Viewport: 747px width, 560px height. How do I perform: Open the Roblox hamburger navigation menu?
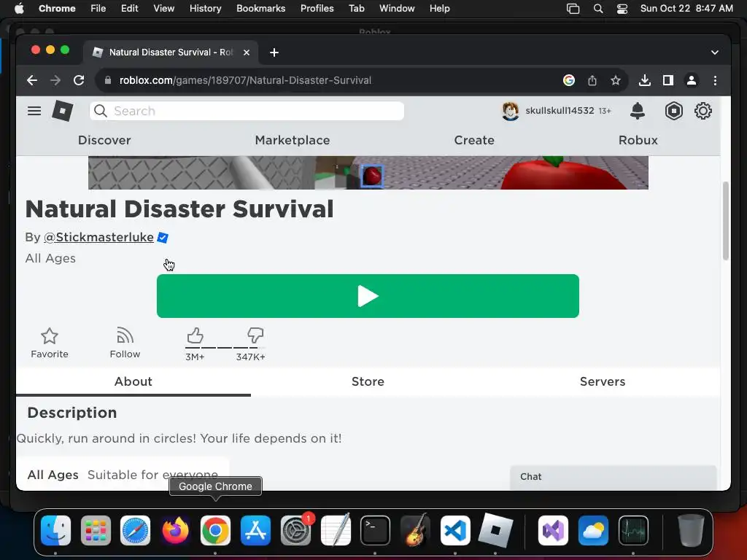coord(34,111)
